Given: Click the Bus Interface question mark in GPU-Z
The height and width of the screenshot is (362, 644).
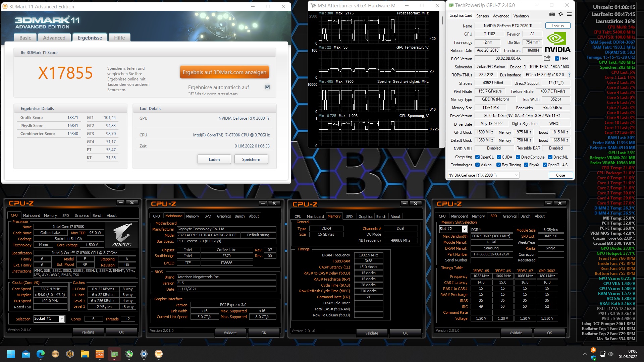Looking at the screenshot, I should (569, 75).
